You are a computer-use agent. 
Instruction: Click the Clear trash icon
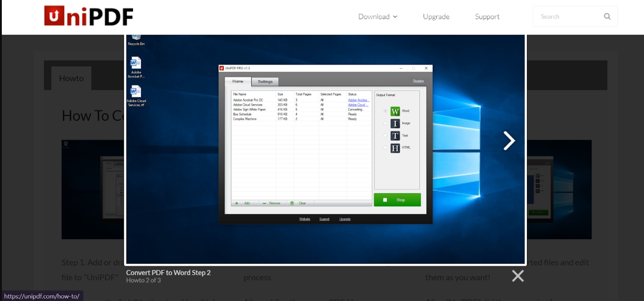click(x=292, y=203)
